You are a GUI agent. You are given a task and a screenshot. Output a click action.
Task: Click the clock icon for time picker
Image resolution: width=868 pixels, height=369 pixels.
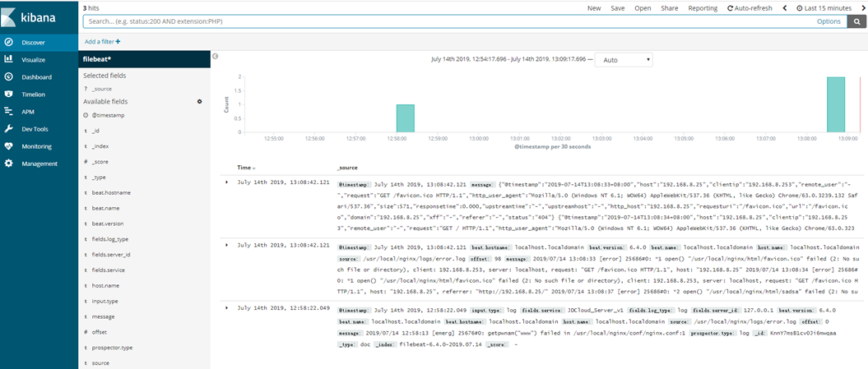pyautogui.click(x=800, y=8)
